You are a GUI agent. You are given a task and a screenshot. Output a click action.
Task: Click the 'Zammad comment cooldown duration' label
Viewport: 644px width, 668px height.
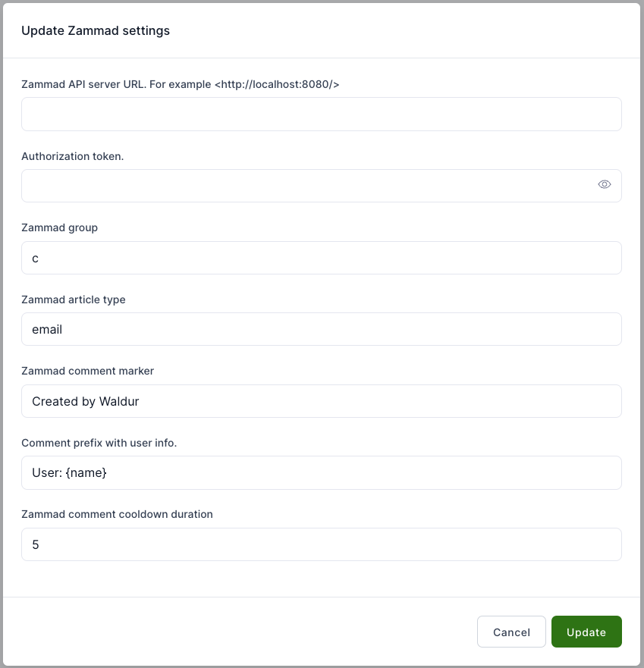coord(117,514)
